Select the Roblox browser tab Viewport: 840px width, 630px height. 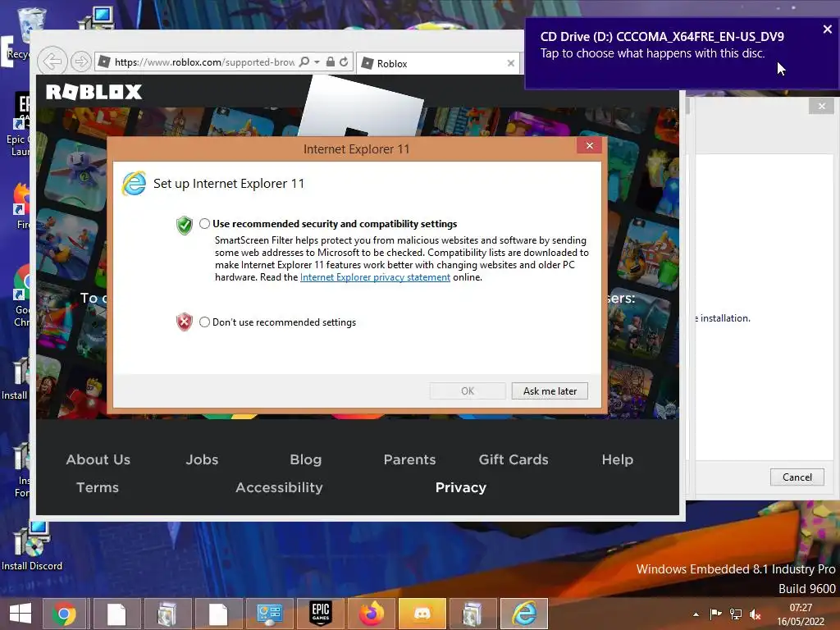(437, 63)
